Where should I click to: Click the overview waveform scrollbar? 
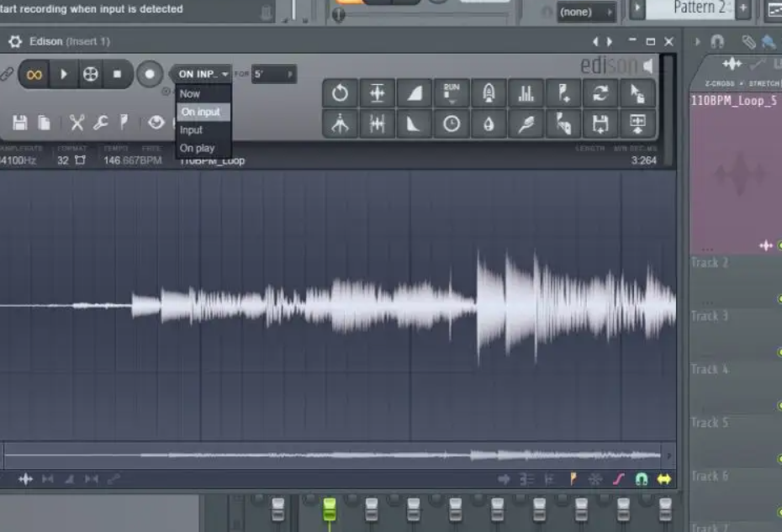coord(332,455)
